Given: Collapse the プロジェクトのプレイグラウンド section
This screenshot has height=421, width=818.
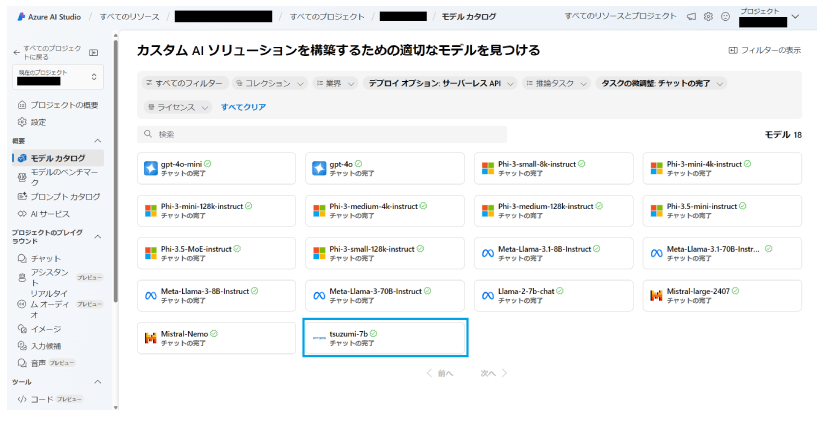Looking at the screenshot, I should (97, 237).
